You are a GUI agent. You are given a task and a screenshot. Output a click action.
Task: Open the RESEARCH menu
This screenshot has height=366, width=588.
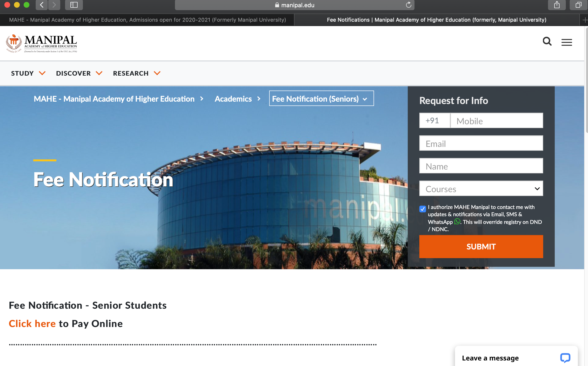pyautogui.click(x=131, y=73)
